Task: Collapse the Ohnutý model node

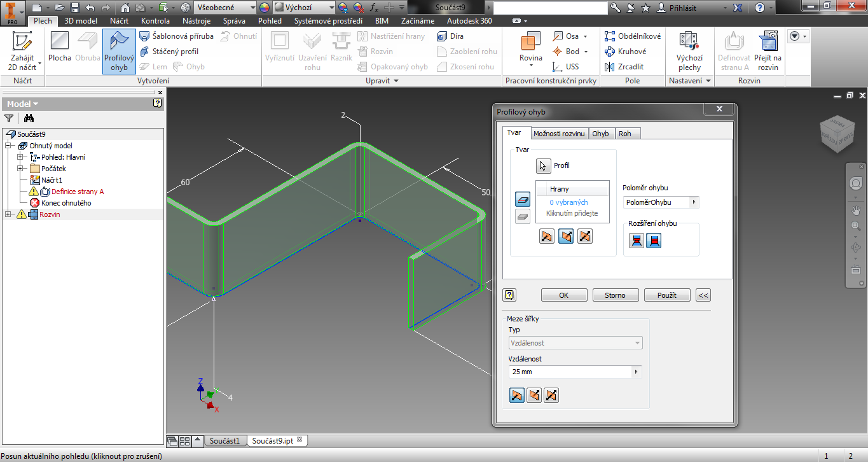Action: point(8,146)
